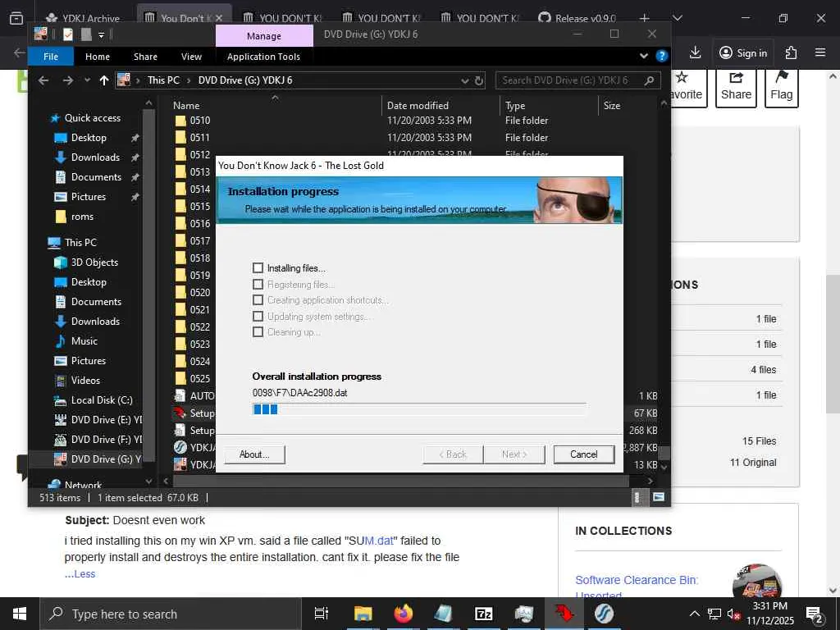The height and width of the screenshot is (630, 840).
Task: Tick the Registering files checkbox
Action: tap(258, 284)
